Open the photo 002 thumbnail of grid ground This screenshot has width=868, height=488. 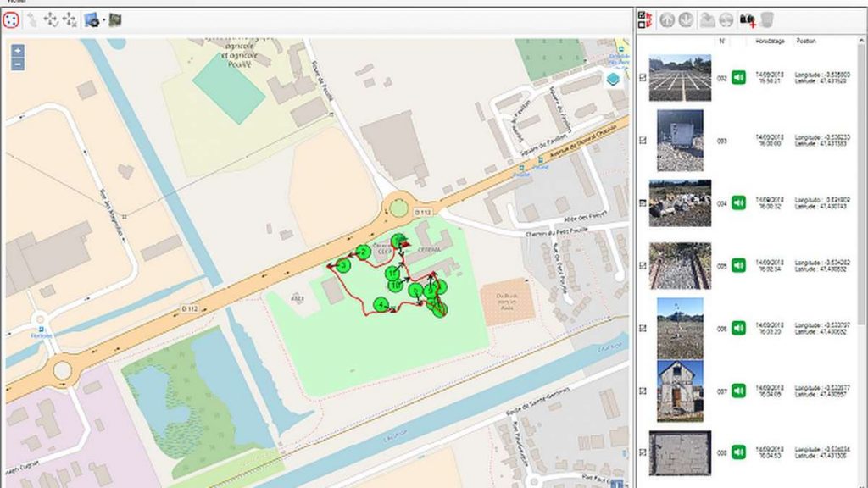(x=680, y=77)
